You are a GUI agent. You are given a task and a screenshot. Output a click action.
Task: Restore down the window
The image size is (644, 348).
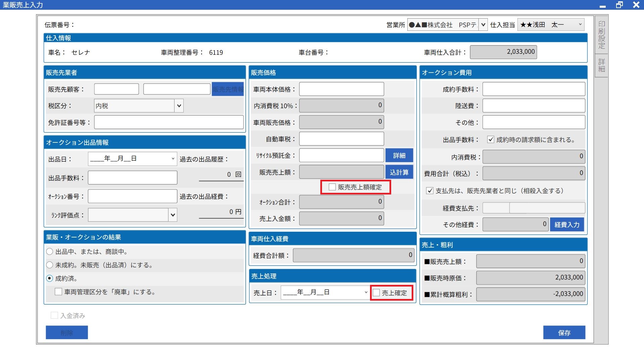(x=619, y=5)
